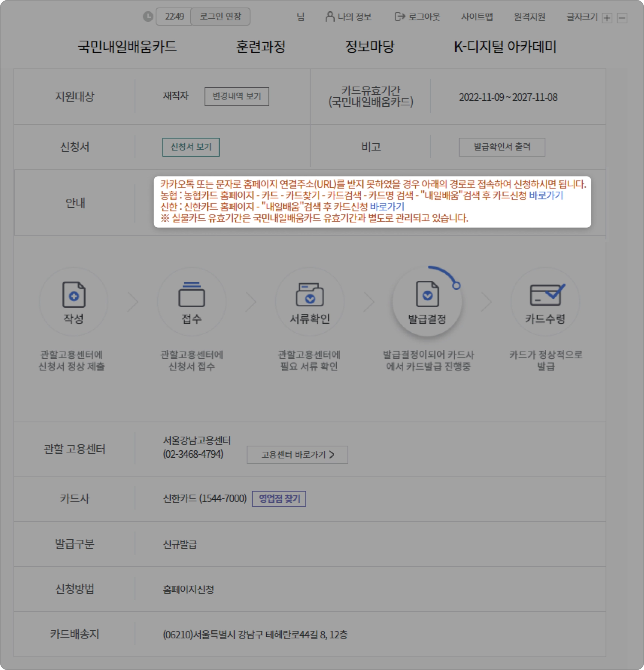Extend login with 로그인 연장 button
This screenshot has height=670, width=644.
[220, 17]
